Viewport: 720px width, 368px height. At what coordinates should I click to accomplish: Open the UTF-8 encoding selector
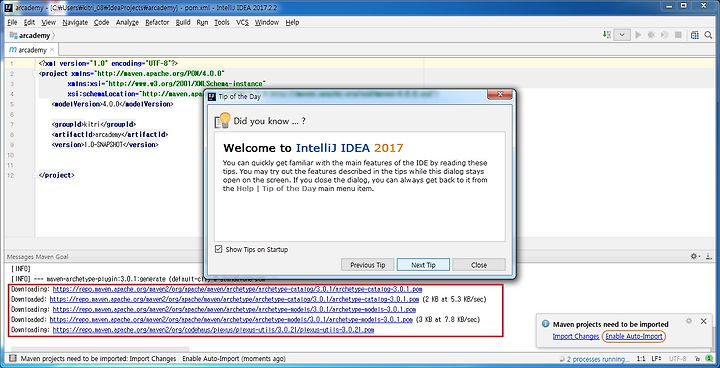(677, 359)
